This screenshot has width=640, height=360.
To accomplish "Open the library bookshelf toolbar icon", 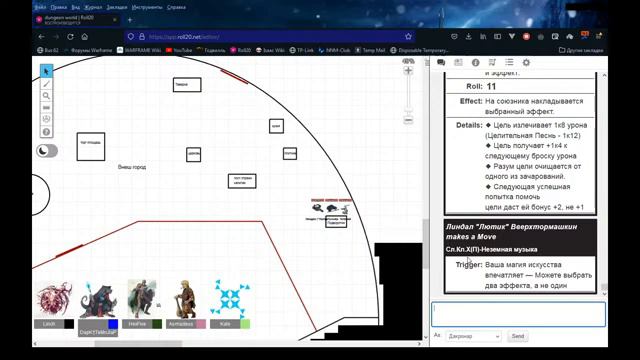I will [483, 37].
